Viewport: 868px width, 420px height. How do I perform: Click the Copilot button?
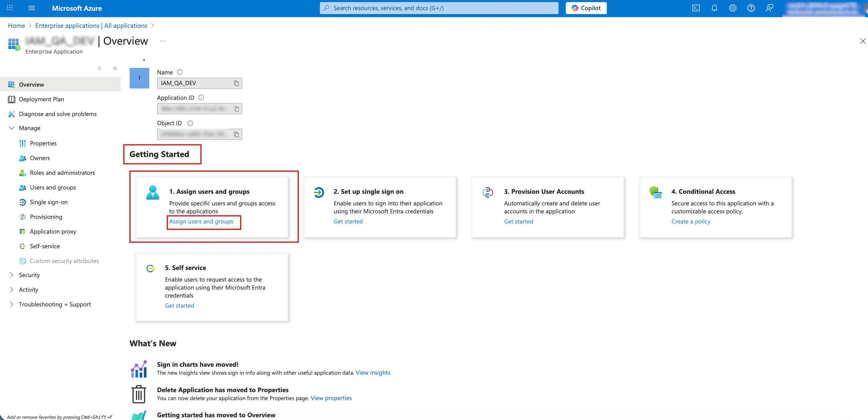pyautogui.click(x=586, y=8)
